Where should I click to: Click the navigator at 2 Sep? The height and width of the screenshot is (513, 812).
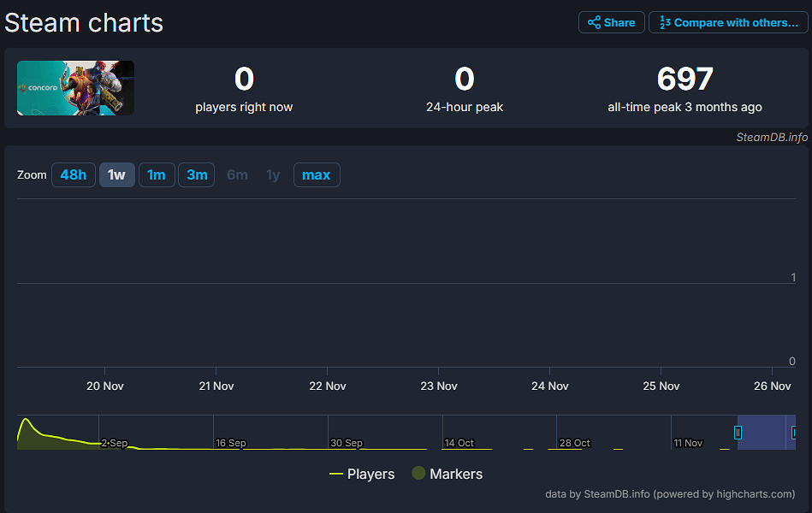click(114, 443)
